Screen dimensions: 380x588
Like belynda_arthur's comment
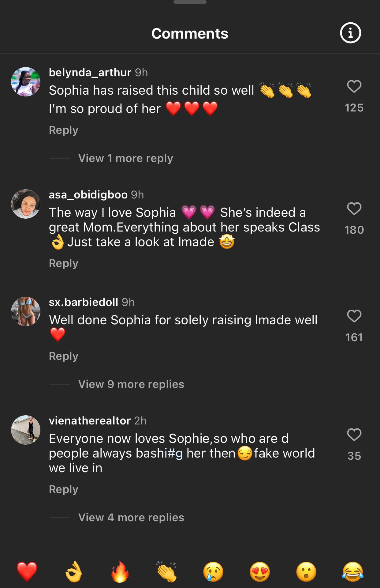tap(354, 86)
